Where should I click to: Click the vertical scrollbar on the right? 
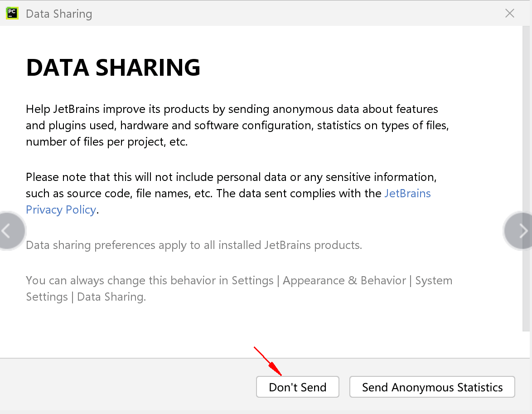526,178
